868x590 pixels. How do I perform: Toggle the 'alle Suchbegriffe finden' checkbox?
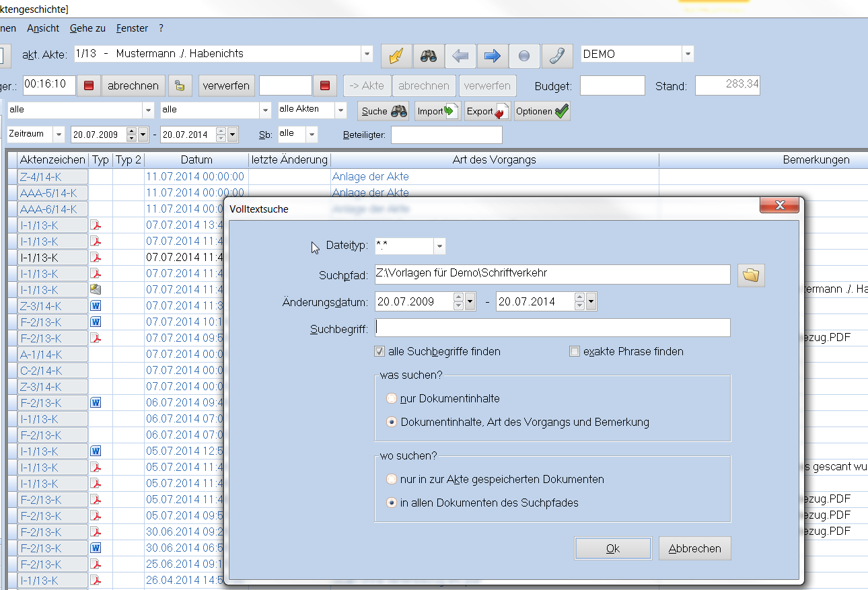coord(379,351)
